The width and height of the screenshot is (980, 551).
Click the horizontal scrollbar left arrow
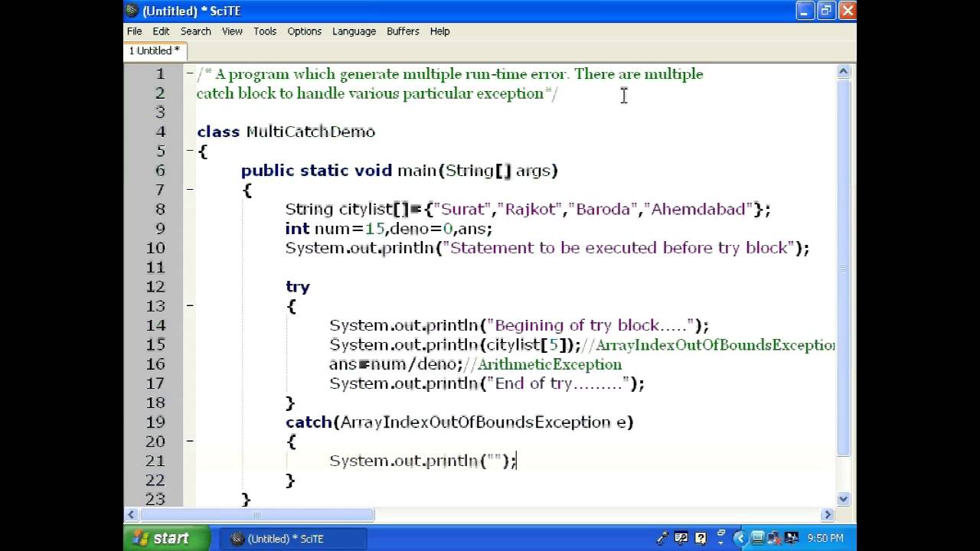tap(131, 515)
